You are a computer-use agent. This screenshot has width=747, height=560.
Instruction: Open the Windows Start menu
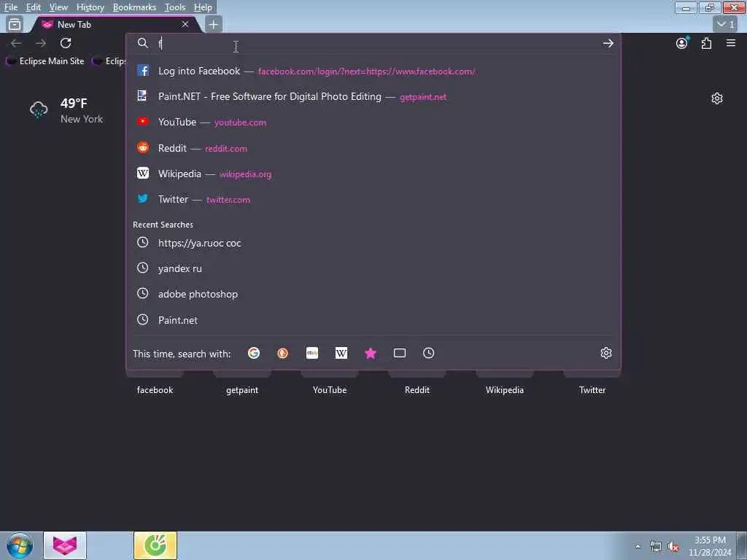[x=20, y=545]
